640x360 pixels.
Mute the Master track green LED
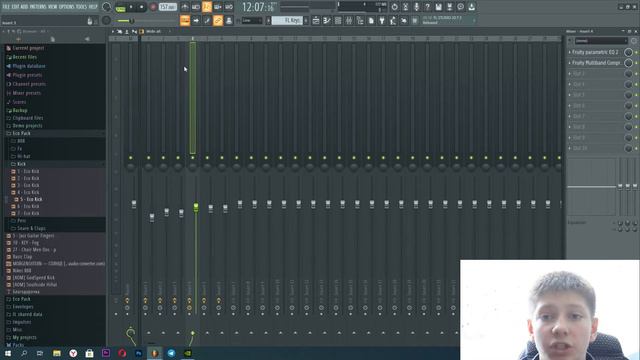[131, 158]
